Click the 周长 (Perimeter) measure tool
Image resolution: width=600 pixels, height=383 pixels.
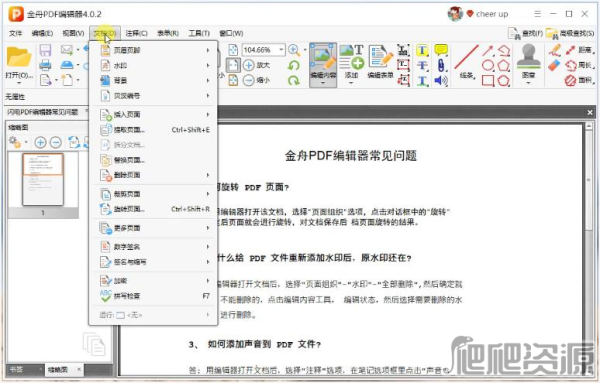pyautogui.click(x=579, y=65)
